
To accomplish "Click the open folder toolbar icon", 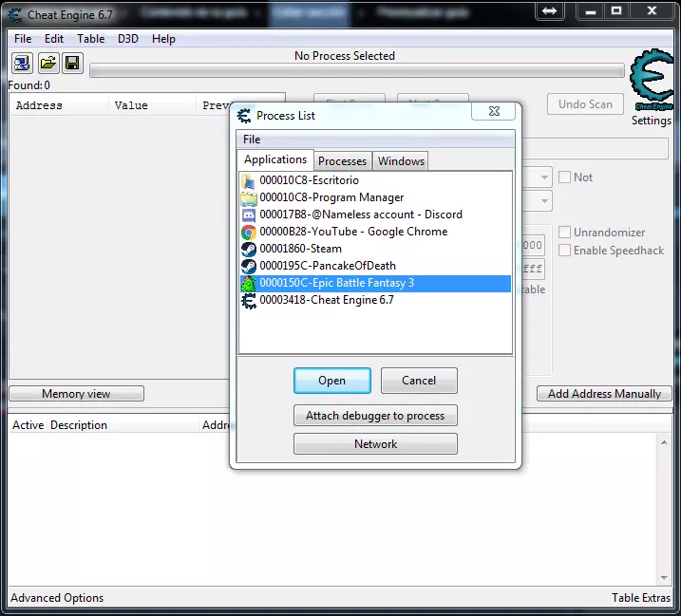I will 47,64.
